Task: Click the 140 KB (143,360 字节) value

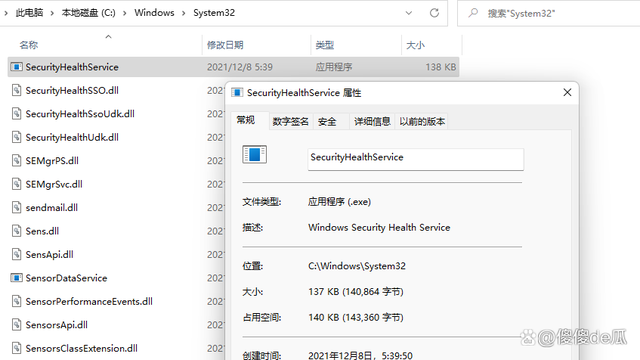Action: 356,317
